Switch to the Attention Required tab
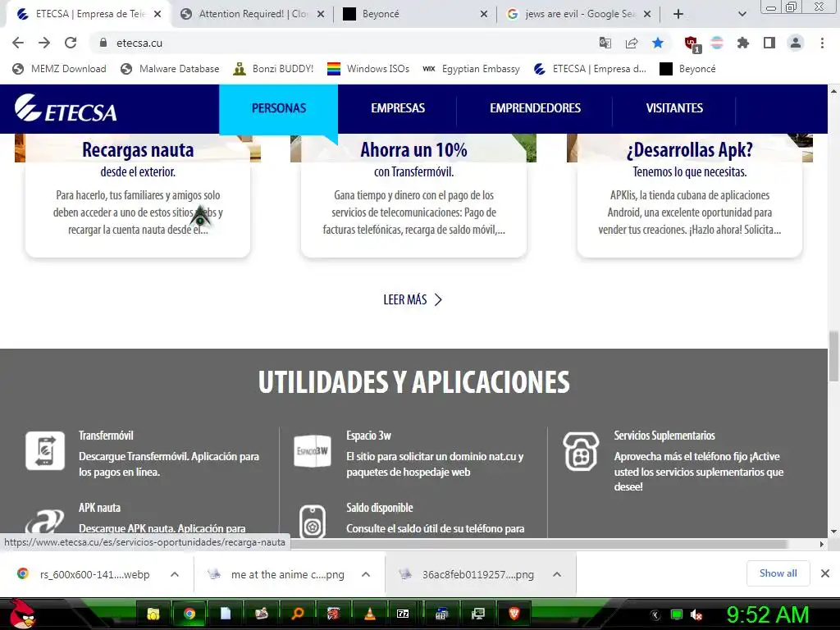The image size is (840, 630). pyautogui.click(x=252, y=14)
